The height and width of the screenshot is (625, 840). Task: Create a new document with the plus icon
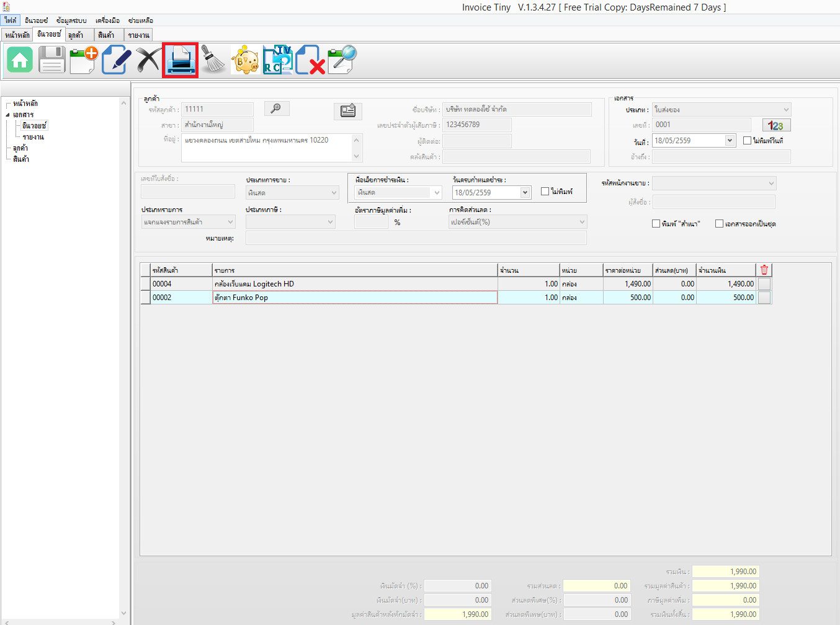84,60
